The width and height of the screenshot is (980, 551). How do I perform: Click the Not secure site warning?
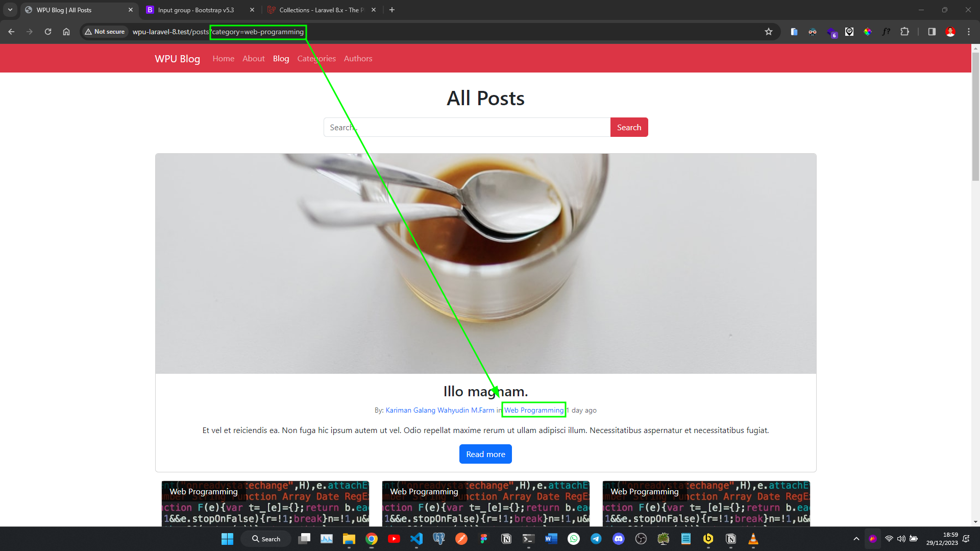click(x=105, y=32)
